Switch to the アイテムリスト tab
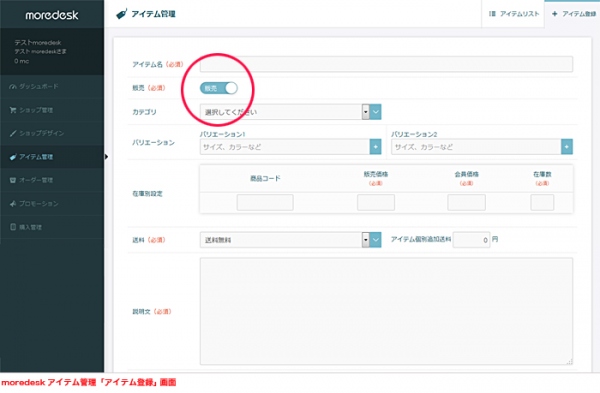Viewport: 600px width, 393px height. [x=513, y=14]
